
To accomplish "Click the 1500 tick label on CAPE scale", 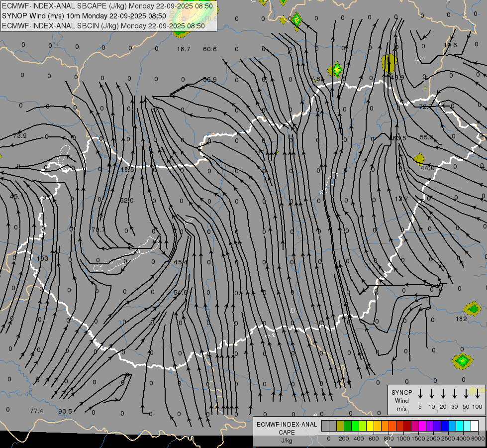I will [418, 439].
